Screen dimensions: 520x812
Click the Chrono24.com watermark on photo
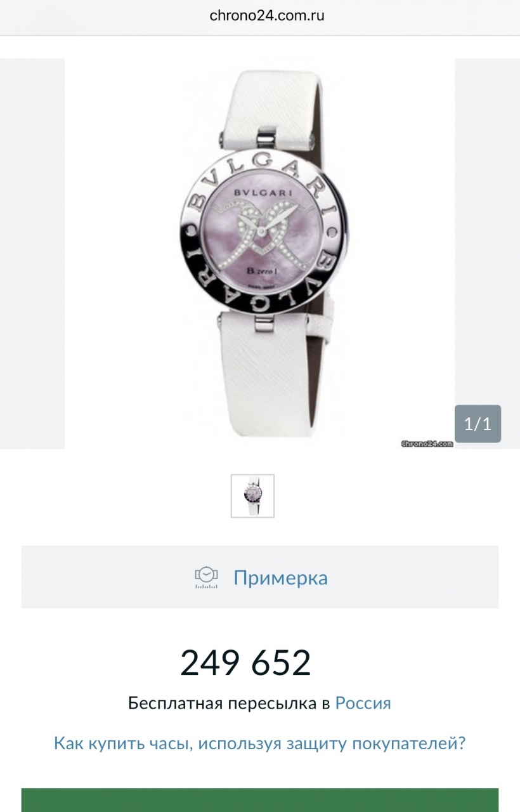click(427, 444)
